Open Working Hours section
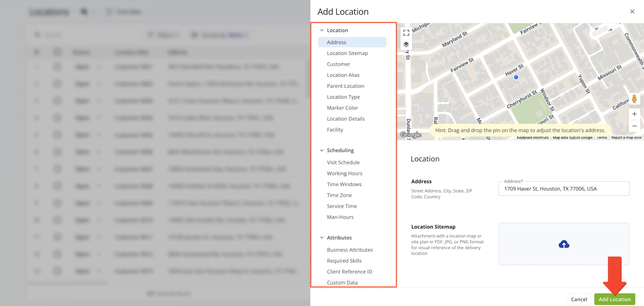 pyautogui.click(x=344, y=173)
